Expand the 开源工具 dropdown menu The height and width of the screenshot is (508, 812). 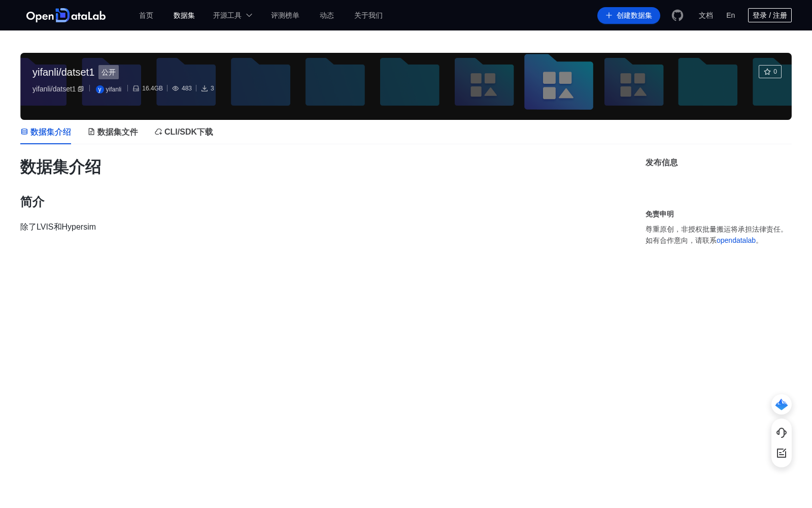(232, 15)
